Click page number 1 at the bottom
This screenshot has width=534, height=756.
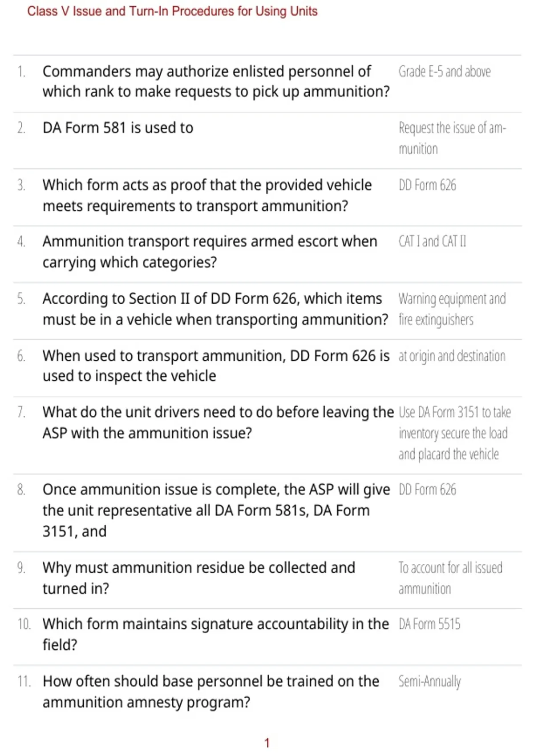[267, 743]
